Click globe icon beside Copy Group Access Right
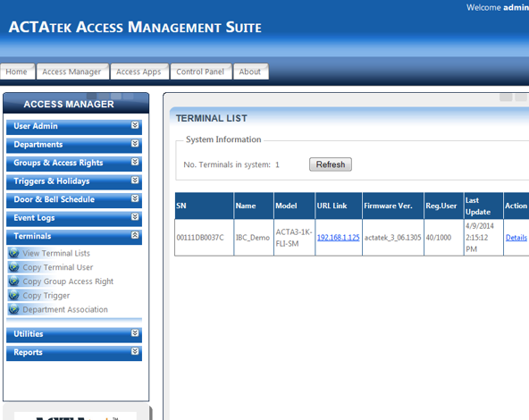The width and height of the screenshot is (529, 420). [x=13, y=281]
